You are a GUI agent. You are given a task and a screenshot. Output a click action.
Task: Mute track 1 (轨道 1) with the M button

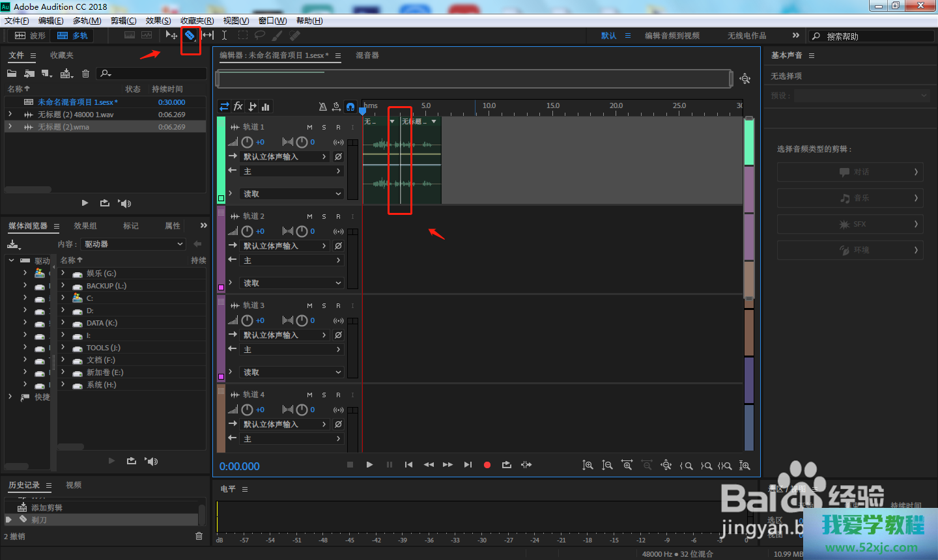click(x=309, y=127)
